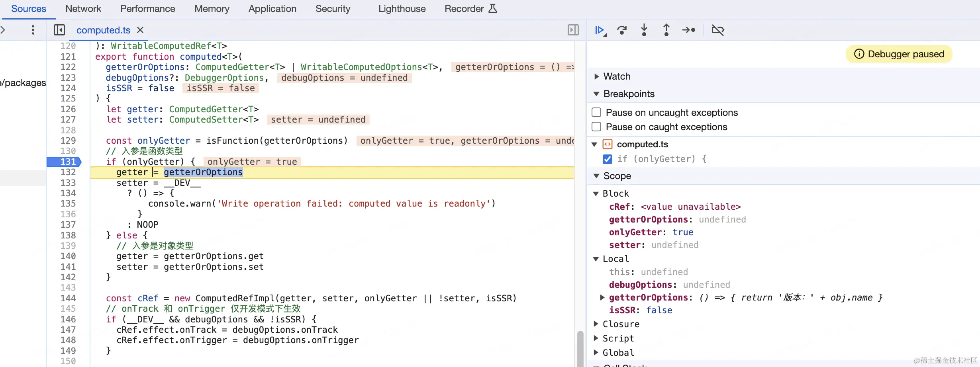Click the getterOrOptions: undefined Block entry
This screenshot has width=980, height=367.
click(x=678, y=219)
